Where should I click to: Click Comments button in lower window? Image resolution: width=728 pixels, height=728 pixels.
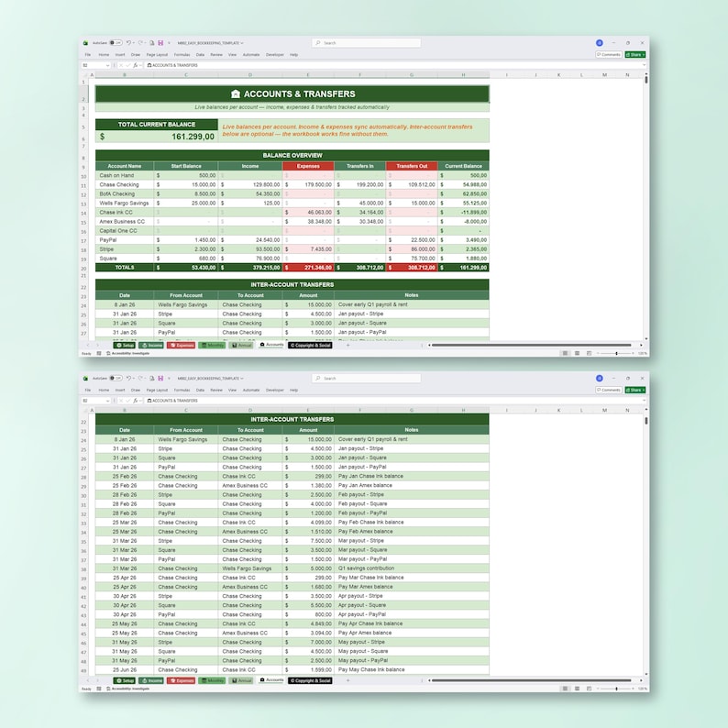point(608,390)
